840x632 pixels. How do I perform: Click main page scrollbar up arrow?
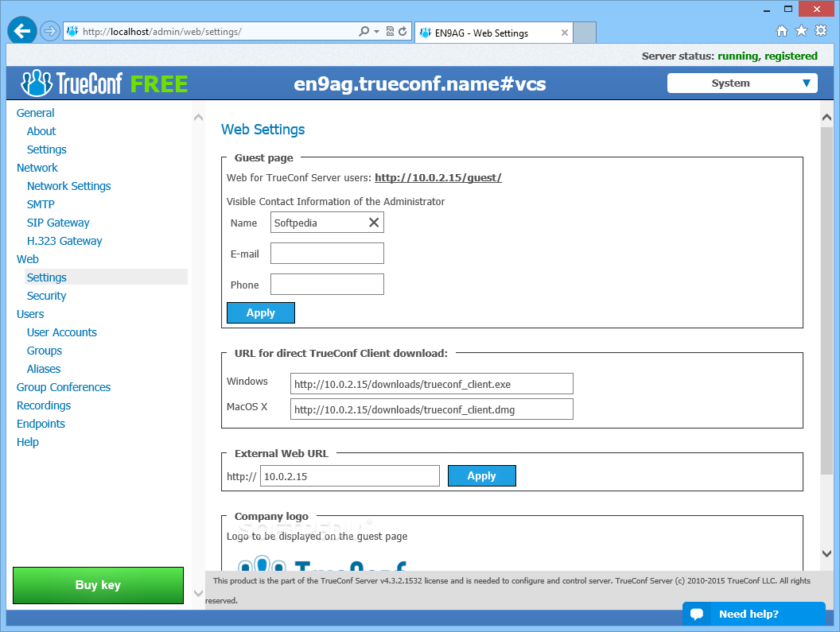[826, 118]
